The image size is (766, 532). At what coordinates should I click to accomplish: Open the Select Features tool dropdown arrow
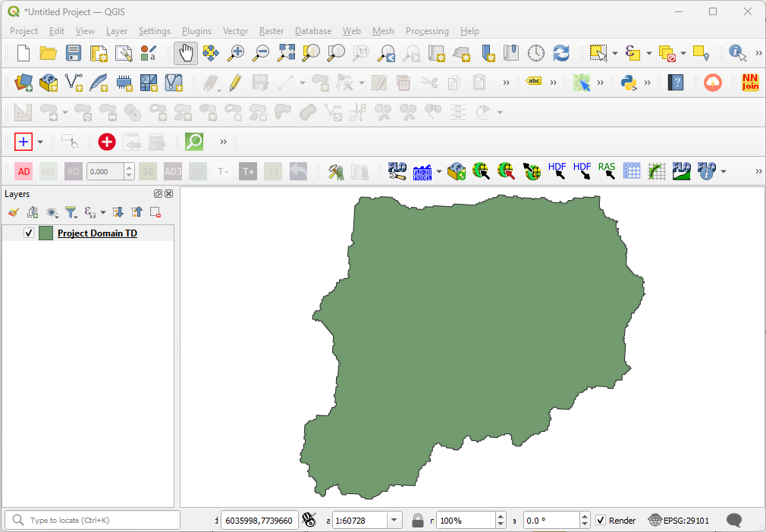point(614,54)
